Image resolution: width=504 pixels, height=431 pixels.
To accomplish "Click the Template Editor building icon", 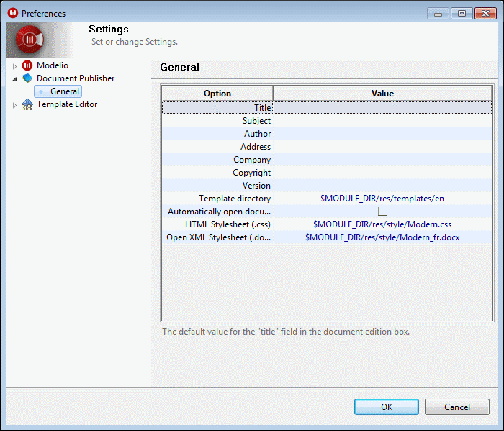I will point(27,104).
